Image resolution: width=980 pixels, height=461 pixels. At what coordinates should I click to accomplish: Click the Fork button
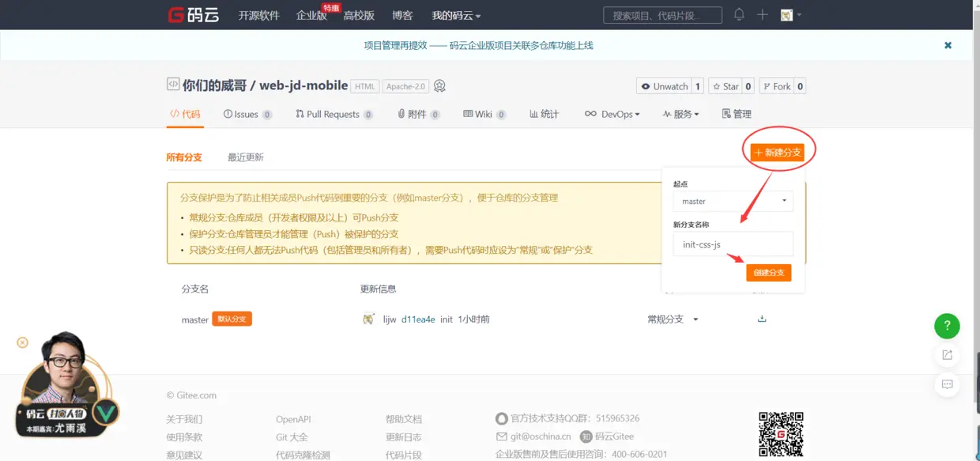tap(775, 86)
